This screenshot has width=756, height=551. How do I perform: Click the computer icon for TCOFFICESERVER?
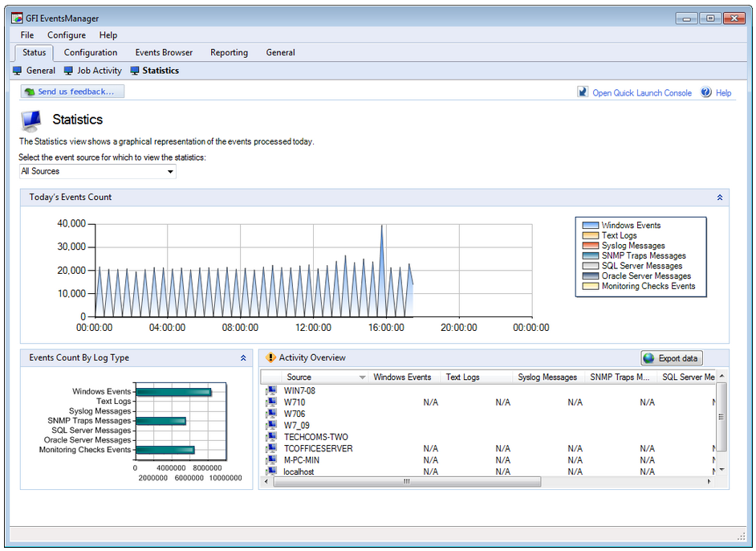pyautogui.click(x=271, y=448)
